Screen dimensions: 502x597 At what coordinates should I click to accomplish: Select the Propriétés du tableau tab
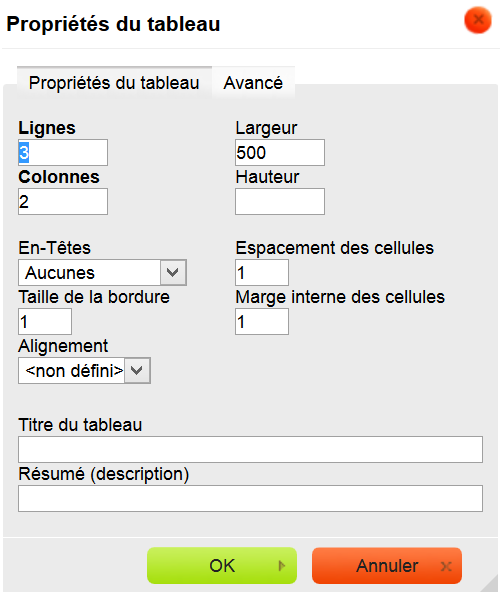114,83
